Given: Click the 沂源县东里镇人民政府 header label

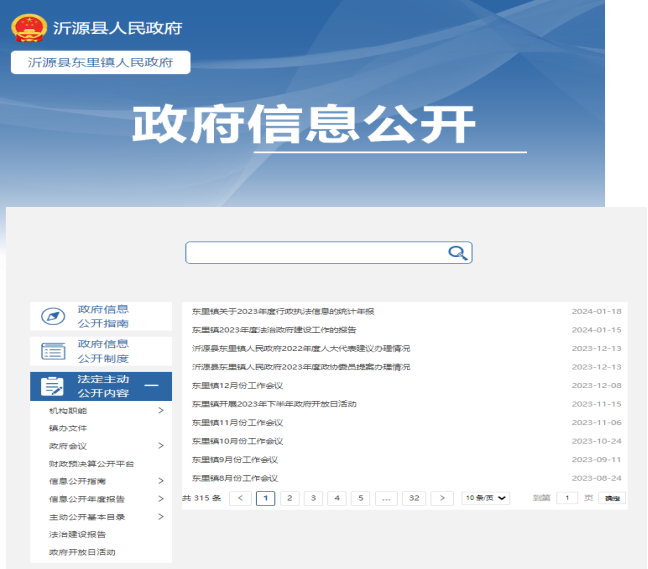Looking at the screenshot, I should click(x=101, y=62).
